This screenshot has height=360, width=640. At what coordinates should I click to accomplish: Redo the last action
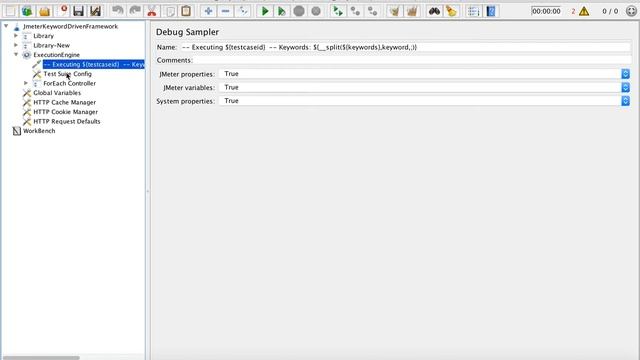pyautogui.click(x=135, y=11)
